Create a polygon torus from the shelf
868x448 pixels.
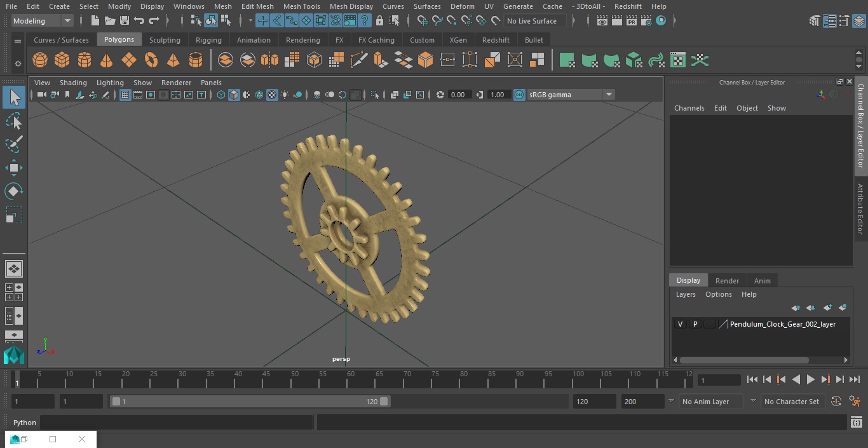point(151,60)
